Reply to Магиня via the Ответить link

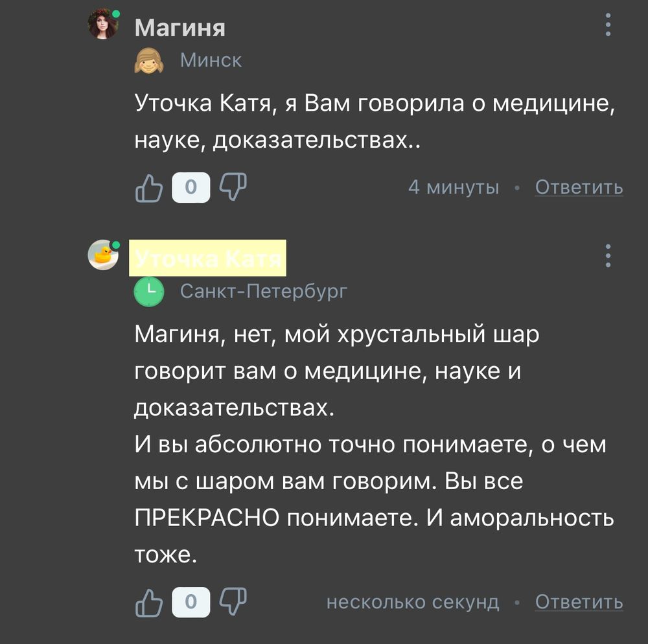click(579, 187)
